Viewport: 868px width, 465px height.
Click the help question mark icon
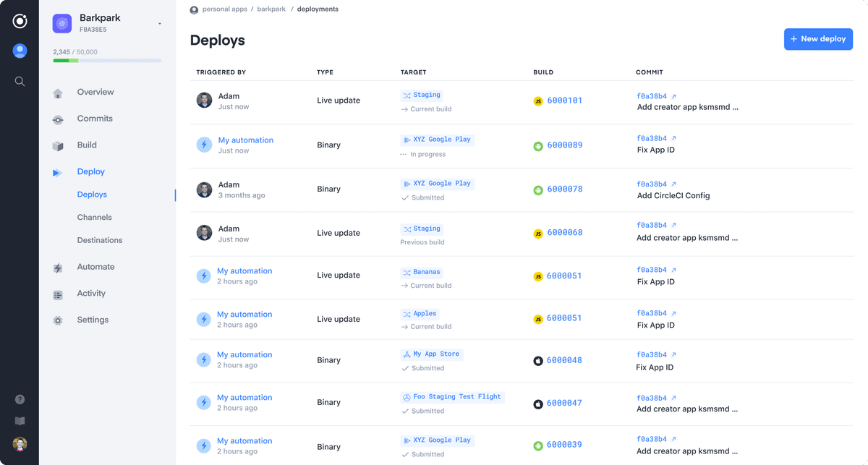20,398
